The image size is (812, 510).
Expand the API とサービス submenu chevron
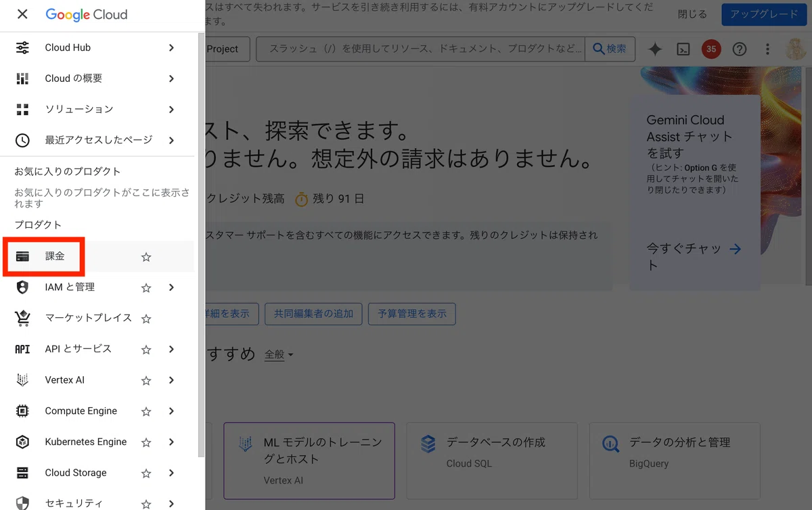[171, 349]
